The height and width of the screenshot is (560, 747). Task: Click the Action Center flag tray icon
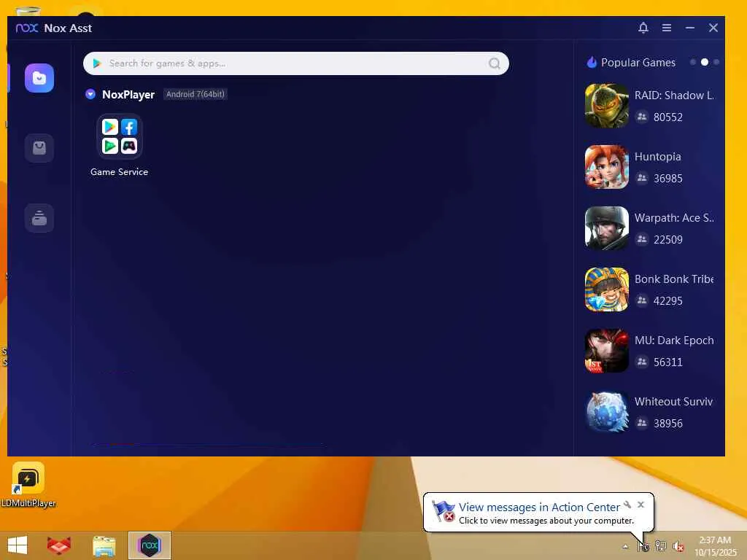(x=643, y=546)
